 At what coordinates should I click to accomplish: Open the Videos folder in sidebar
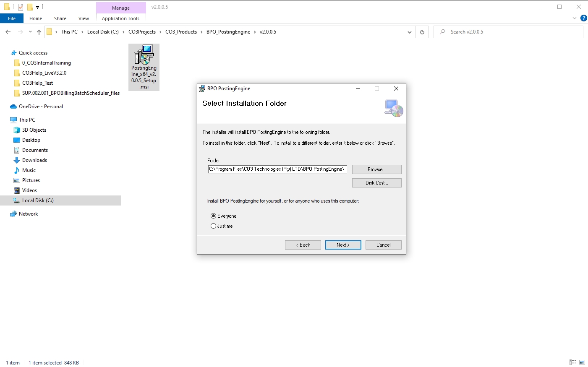[29, 190]
